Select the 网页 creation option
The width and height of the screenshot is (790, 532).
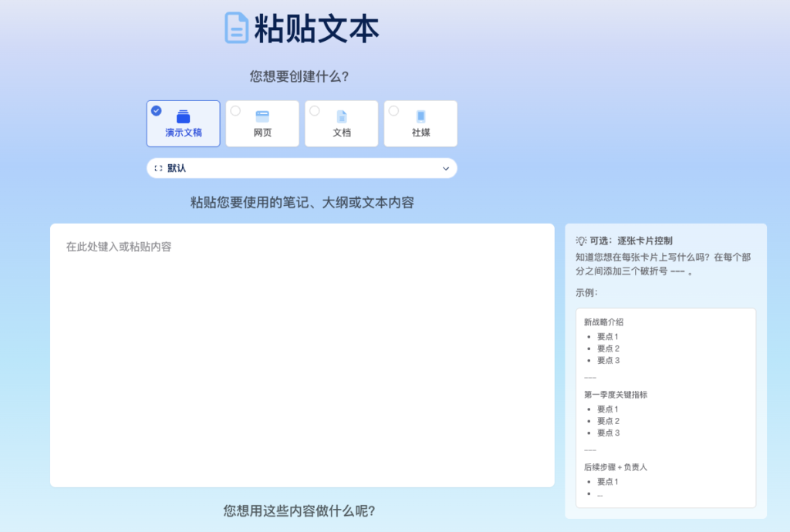(262, 123)
